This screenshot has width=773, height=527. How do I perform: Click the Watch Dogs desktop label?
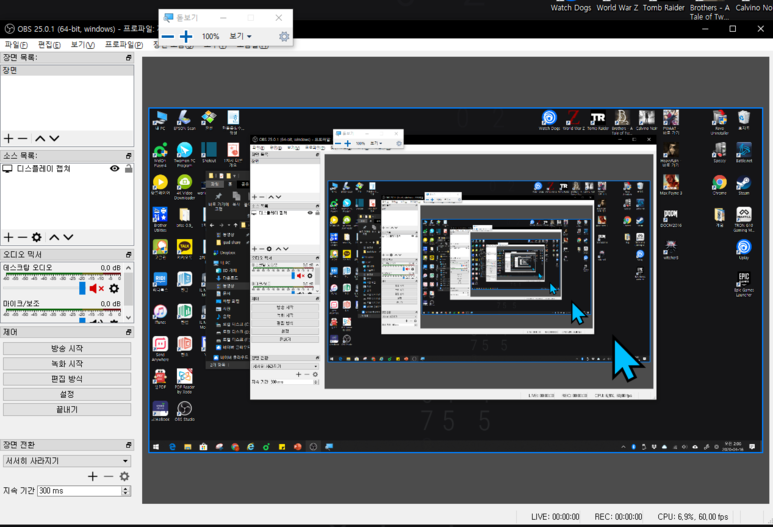571,7
